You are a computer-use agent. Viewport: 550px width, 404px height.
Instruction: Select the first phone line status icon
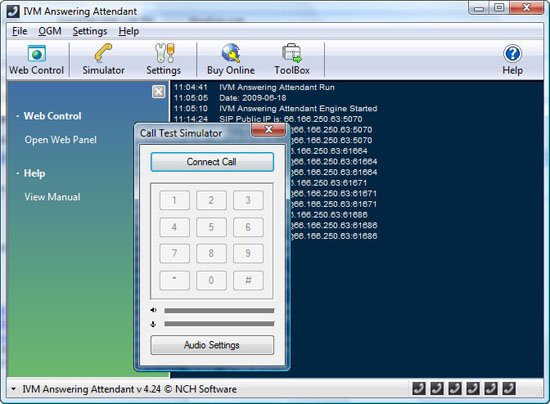[419, 388]
